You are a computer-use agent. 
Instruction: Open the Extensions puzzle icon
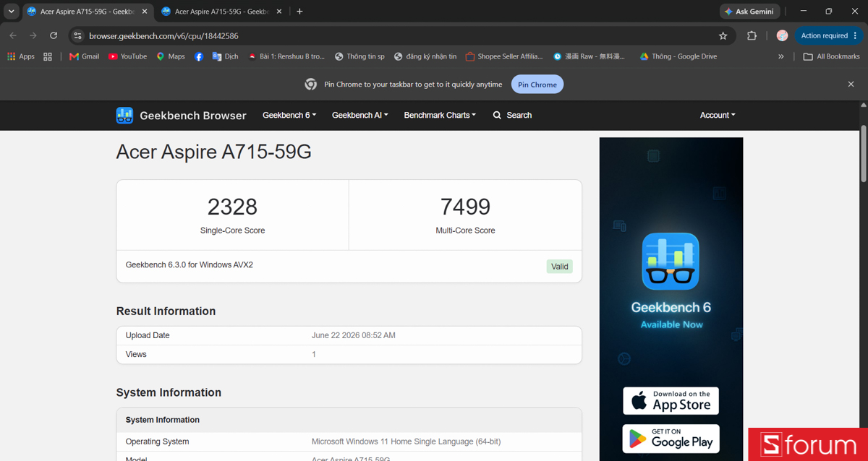click(x=752, y=35)
